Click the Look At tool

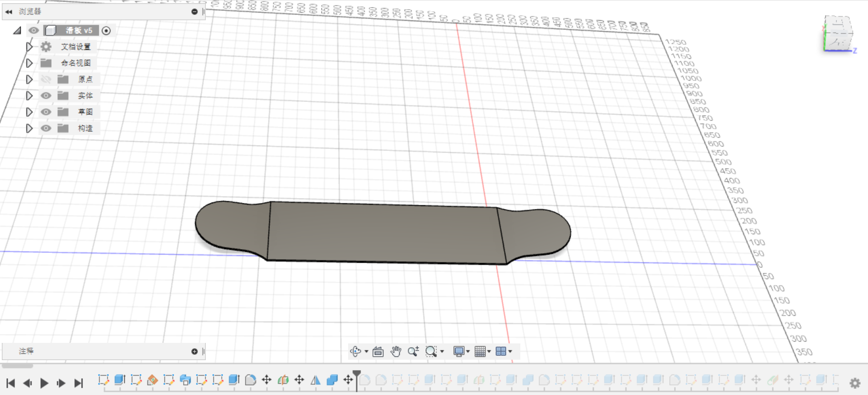pyautogui.click(x=378, y=352)
